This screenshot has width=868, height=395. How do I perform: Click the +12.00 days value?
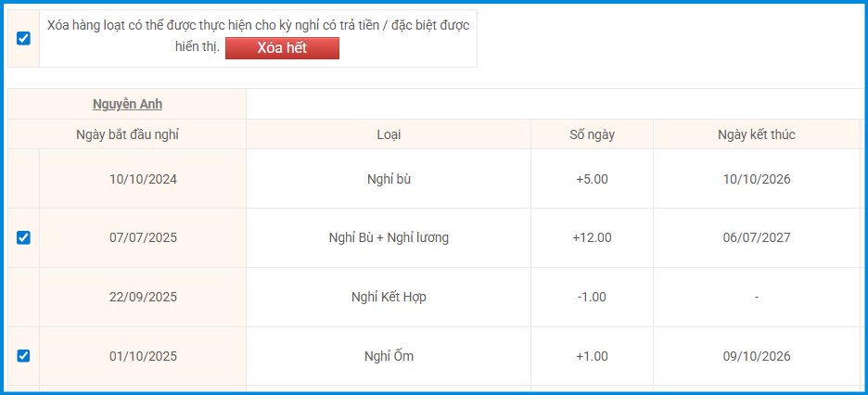[592, 237]
